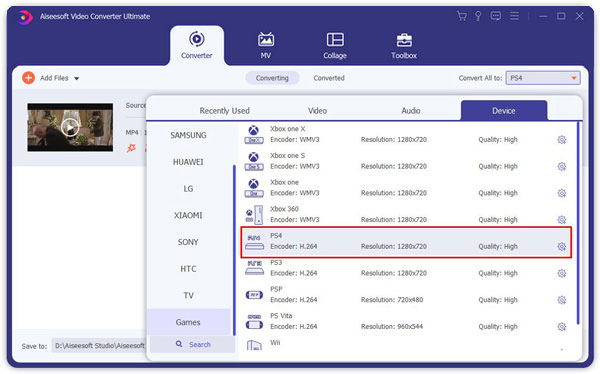600x374 pixels.
Task: Select the PSP device icon
Action: (x=254, y=295)
